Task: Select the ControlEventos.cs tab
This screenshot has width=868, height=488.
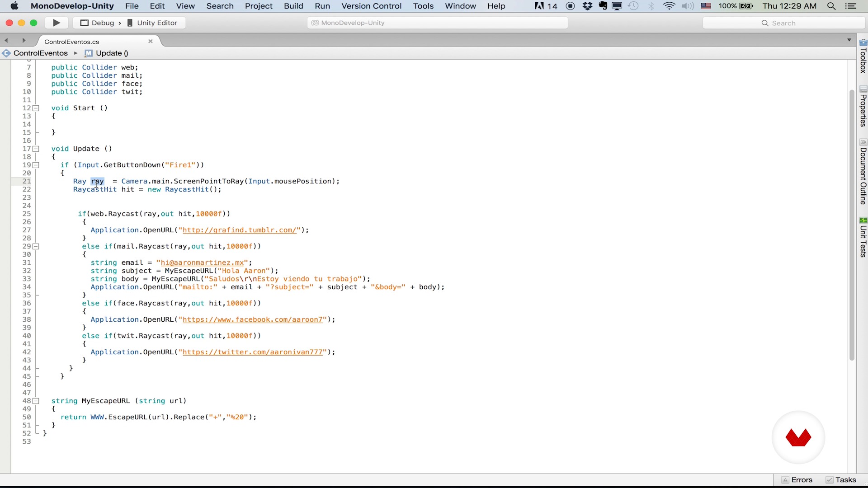Action: tap(72, 41)
